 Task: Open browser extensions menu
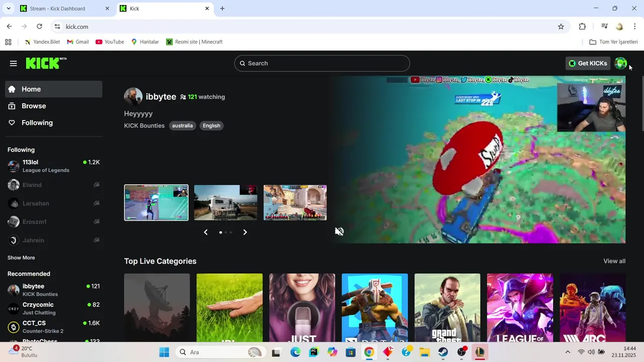click(583, 27)
